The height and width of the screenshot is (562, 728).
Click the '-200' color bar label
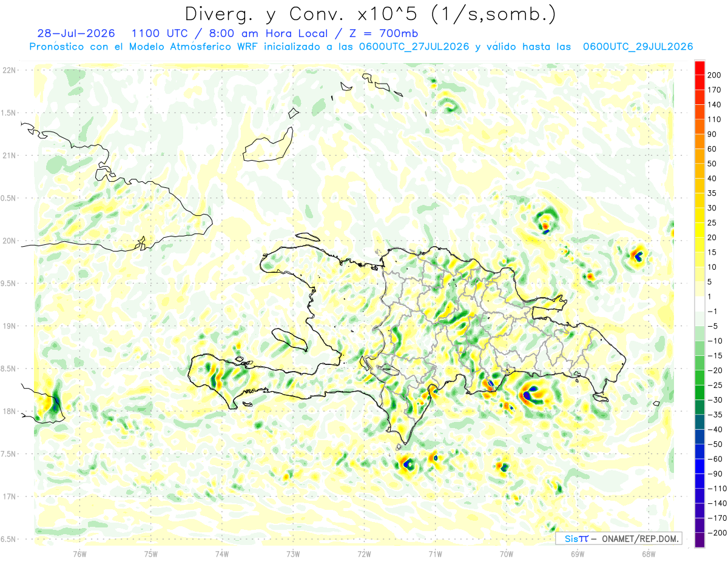pyautogui.click(x=718, y=533)
